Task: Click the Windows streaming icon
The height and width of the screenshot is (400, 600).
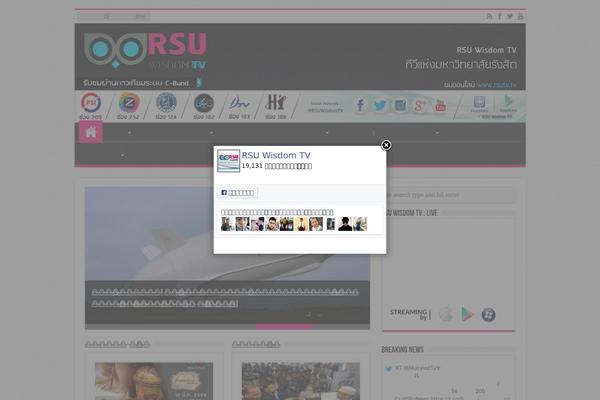Action: coord(488,315)
